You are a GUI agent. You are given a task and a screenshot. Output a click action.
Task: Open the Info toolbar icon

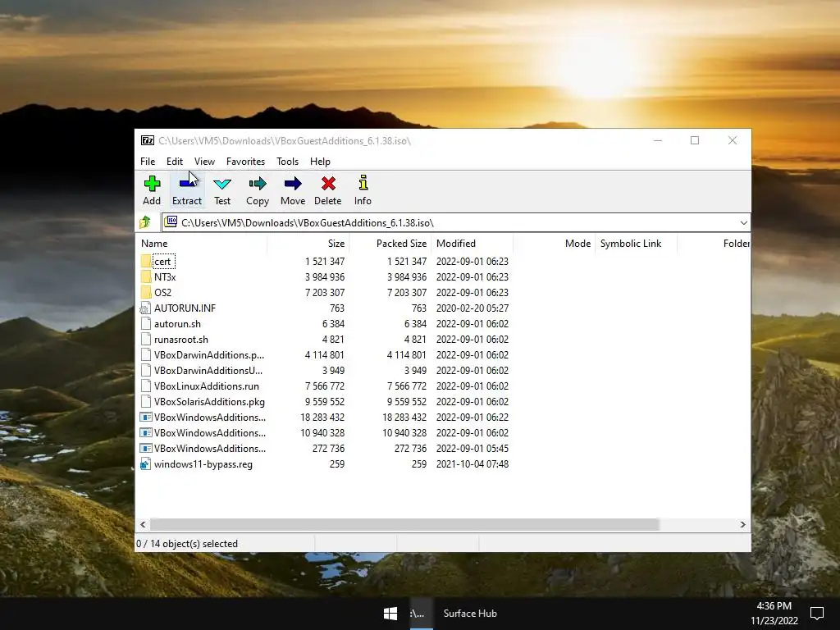pyautogui.click(x=363, y=183)
